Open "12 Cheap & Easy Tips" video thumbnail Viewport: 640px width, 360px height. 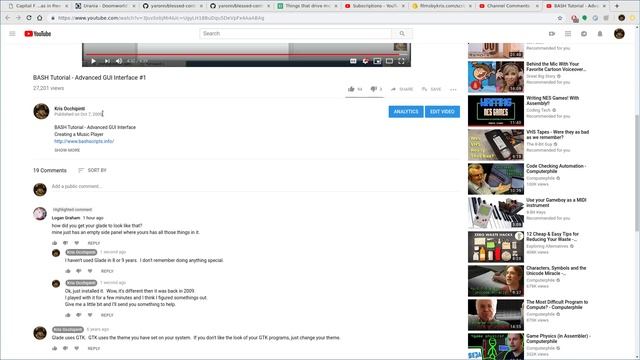click(496, 247)
